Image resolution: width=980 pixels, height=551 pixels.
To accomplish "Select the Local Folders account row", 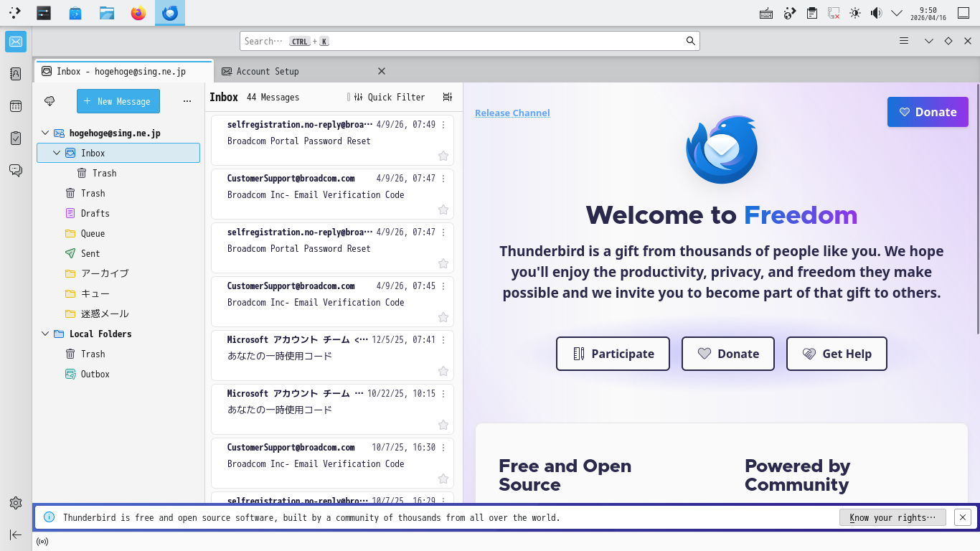I will pos(118,334).
